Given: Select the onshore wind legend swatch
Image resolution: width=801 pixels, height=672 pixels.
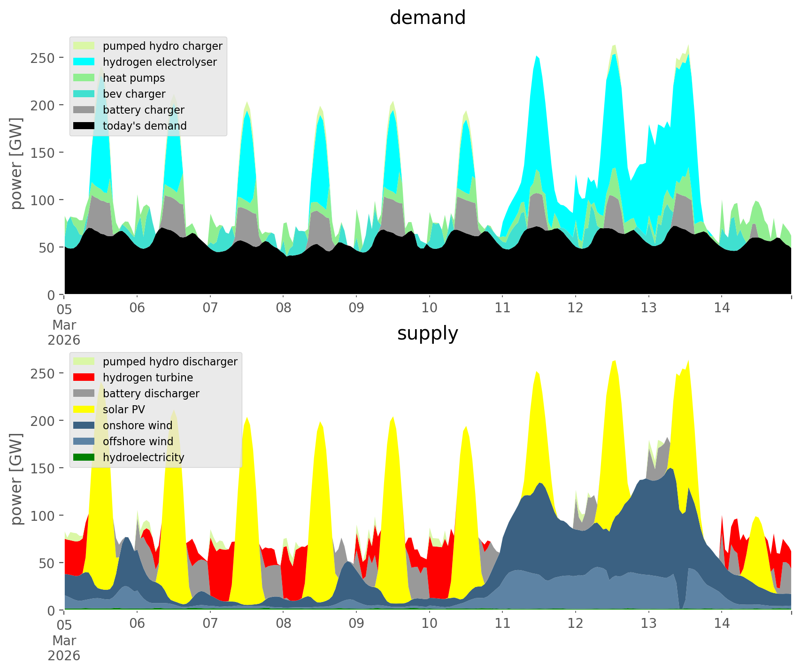Looking at the screenshot, I should [x=85, y=425].
